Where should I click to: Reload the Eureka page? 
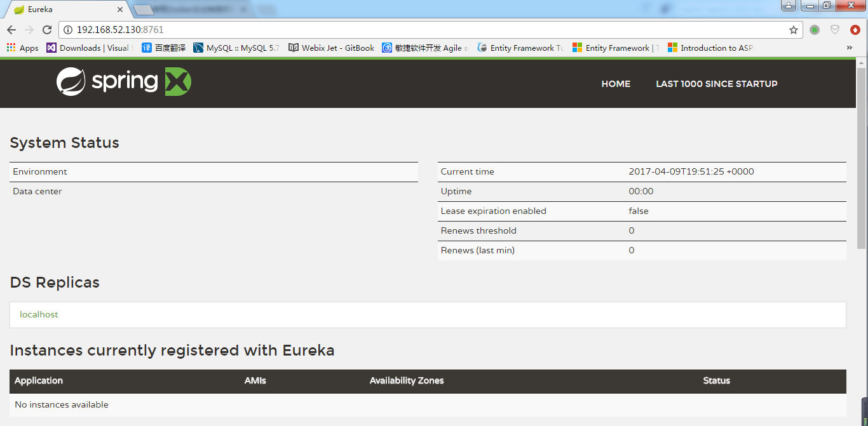47,30
